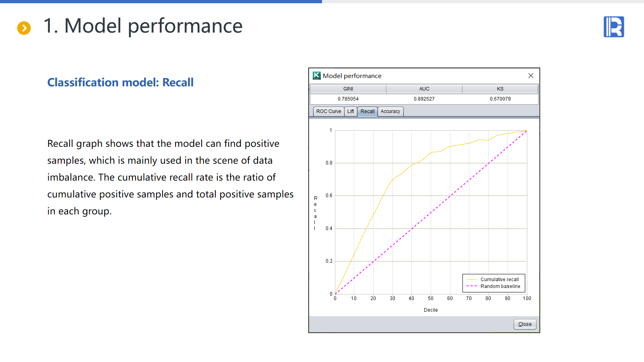Click the GINI column header

348,89
